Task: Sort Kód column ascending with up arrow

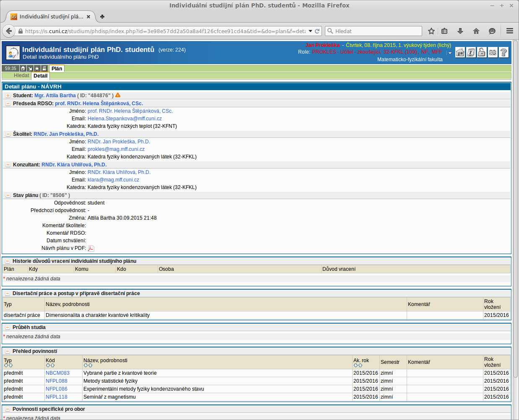Action: 52,366
